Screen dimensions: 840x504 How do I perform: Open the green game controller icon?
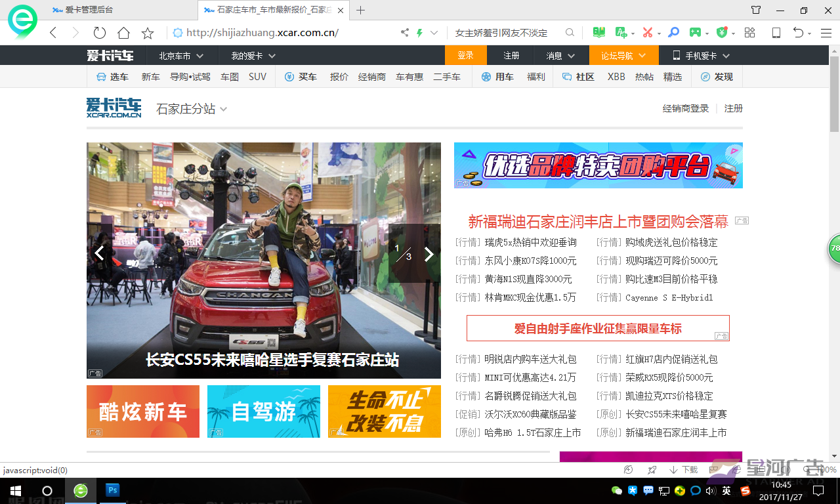click(696, 33)
